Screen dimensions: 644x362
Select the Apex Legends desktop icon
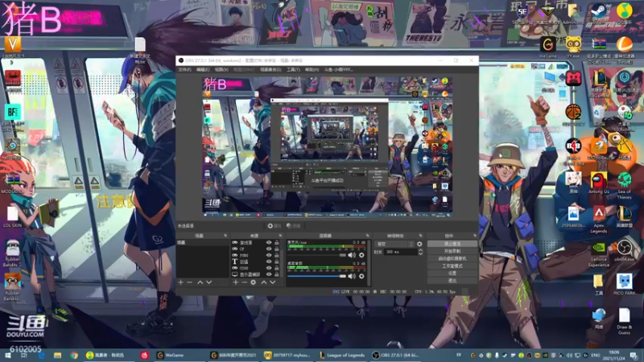click(x=599, y=219)
